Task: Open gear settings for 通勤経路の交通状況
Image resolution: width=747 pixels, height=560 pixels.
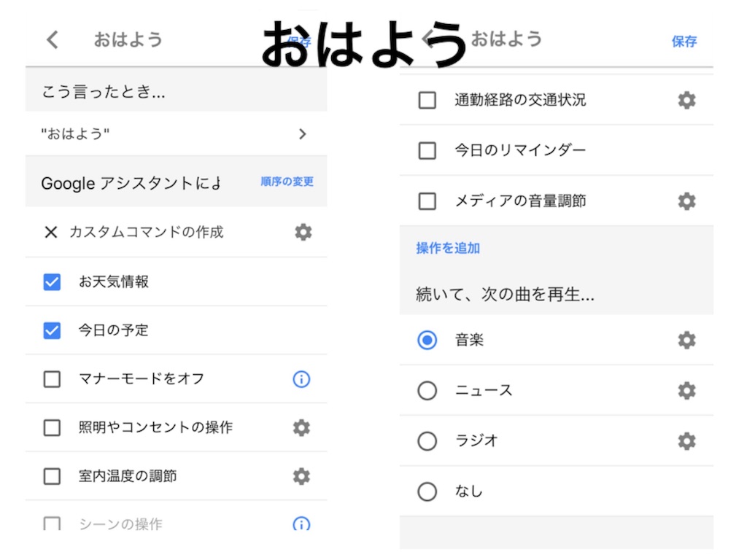Action: pos(686,100)
